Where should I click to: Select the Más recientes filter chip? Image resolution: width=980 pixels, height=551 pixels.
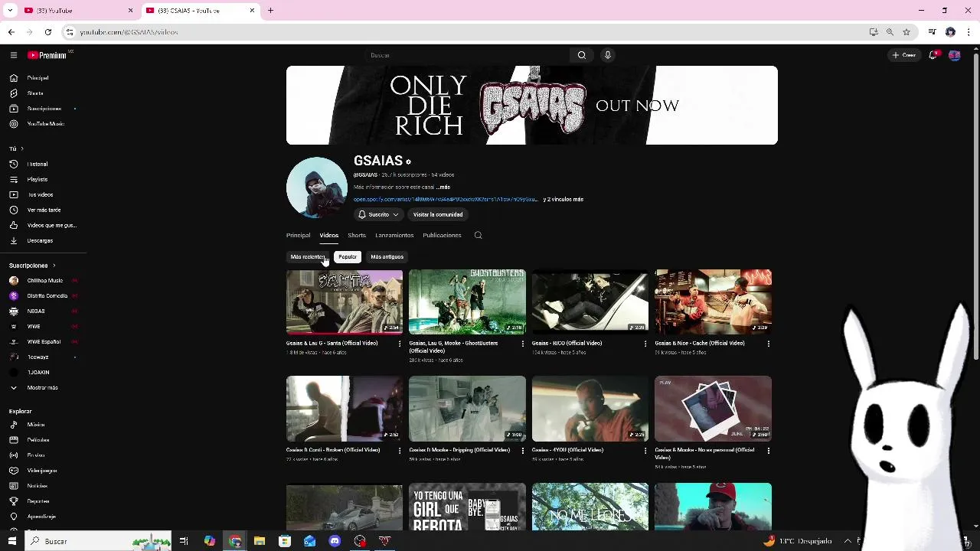(x=308, y=257)
